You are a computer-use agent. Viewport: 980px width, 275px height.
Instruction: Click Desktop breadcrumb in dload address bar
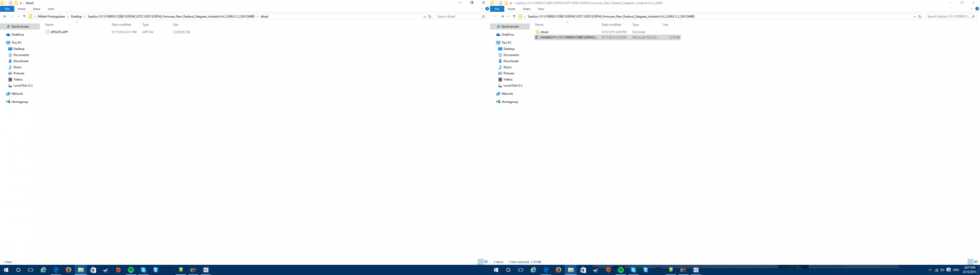click(76, 17)
